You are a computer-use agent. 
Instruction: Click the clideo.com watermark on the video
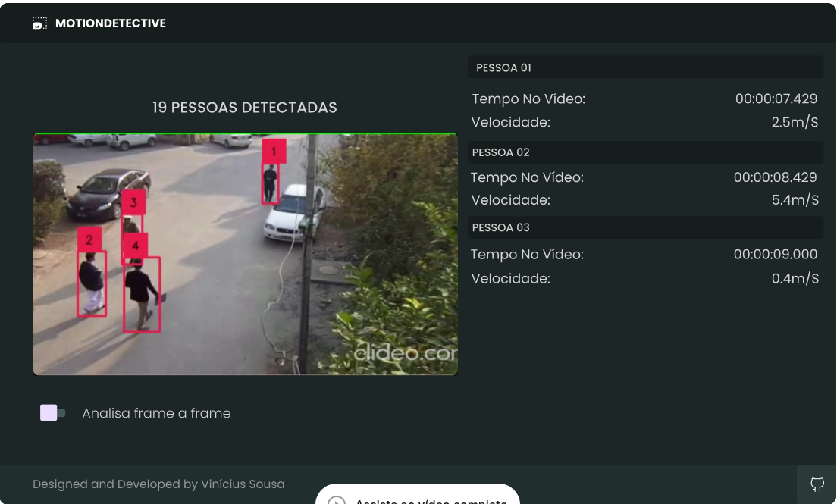coord(404,353)
